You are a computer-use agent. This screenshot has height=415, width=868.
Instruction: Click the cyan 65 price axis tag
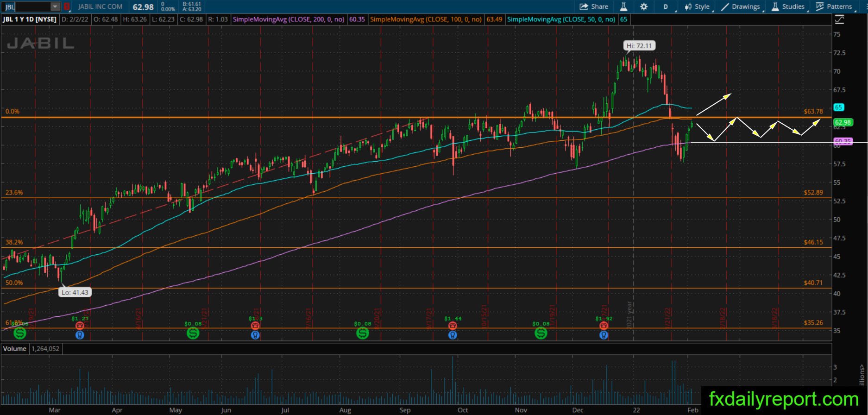coord(838,107)
